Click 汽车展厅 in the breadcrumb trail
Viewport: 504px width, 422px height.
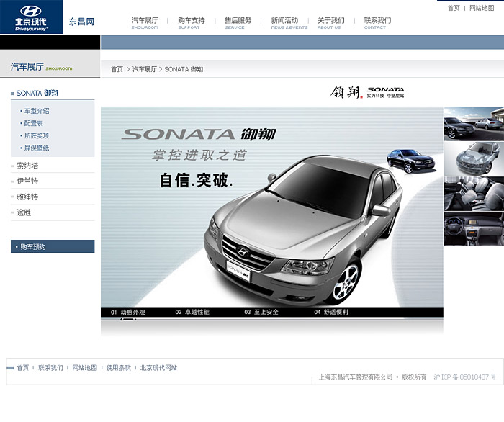click(x=145, y=69)
